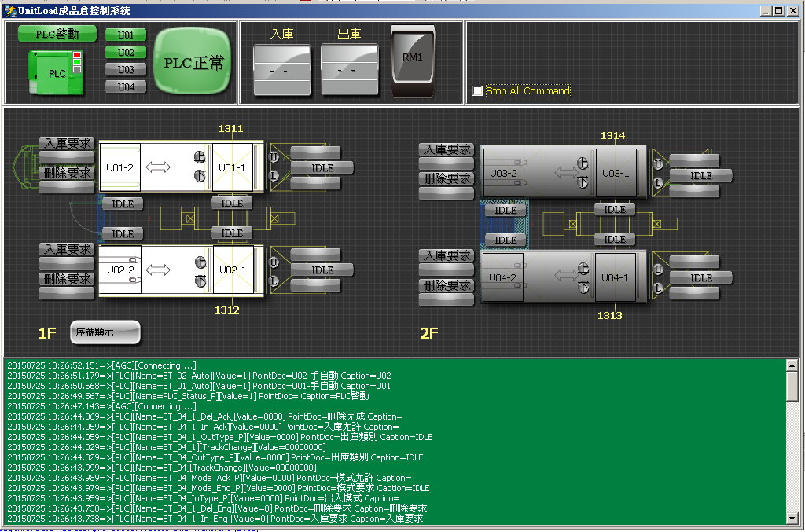Image resolution: width=805 pixels, height=532 pixels.
Task: Click the large PLC正常 status indicator
Action: coord(193,63)
